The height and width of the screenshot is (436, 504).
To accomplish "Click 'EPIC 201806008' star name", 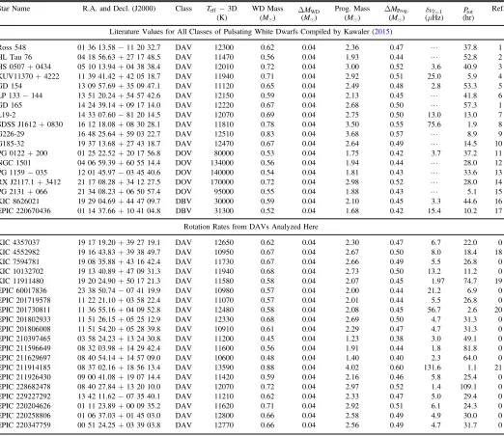I will point(25,329).
